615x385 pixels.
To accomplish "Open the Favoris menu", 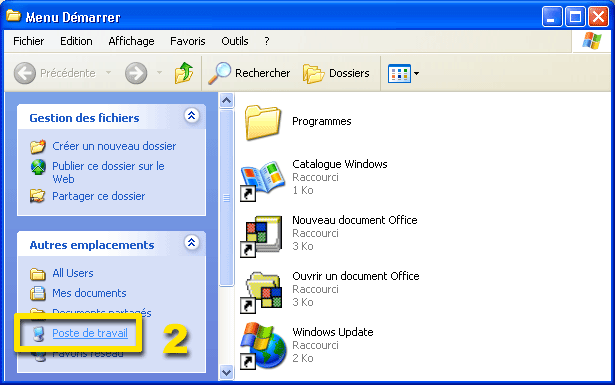I will [187, 41].
